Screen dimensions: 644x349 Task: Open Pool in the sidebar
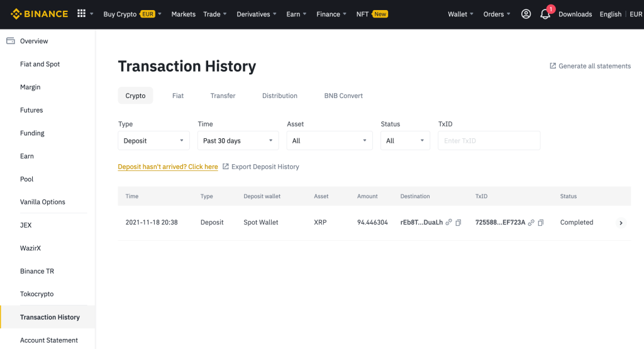click(x=26, y=179)
